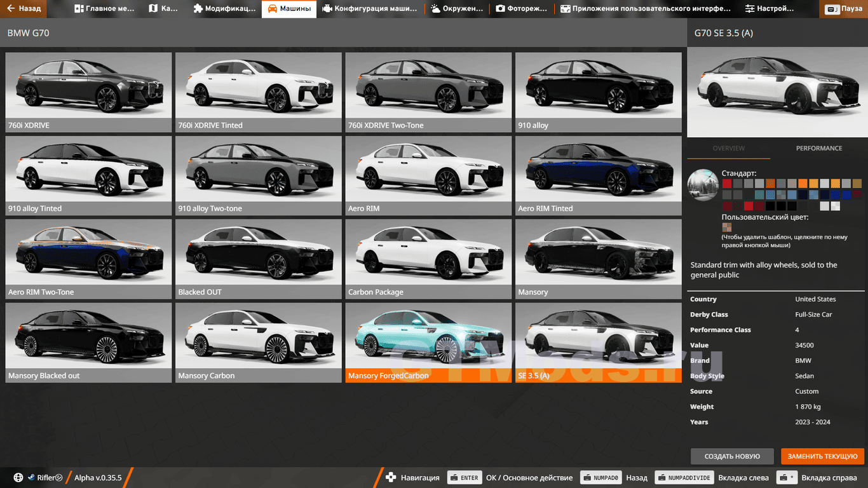Screen dimensions: 868x488
Task: Click the Source value Custom
Action: point(807,391)
